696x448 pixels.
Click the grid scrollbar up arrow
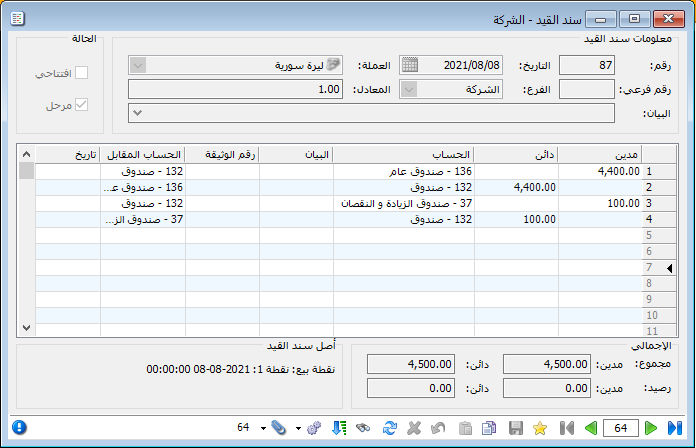click(x=26, y=154)
